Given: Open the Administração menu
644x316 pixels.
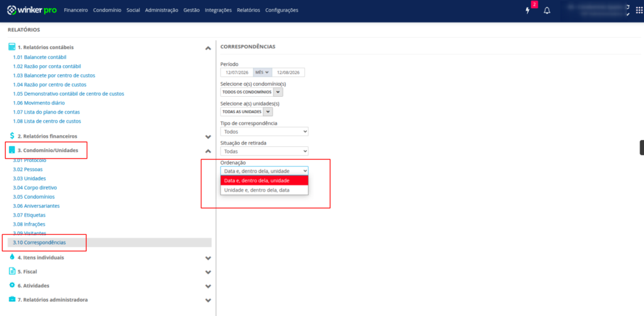Looking at the screenshot, I should [x=162, y=10].
